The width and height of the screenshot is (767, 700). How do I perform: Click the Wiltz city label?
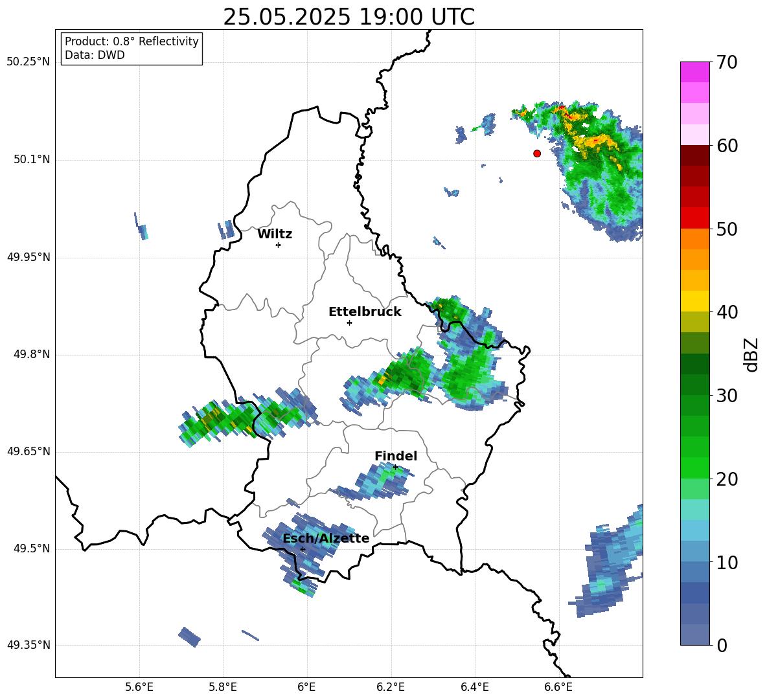[x=275, y=234]
